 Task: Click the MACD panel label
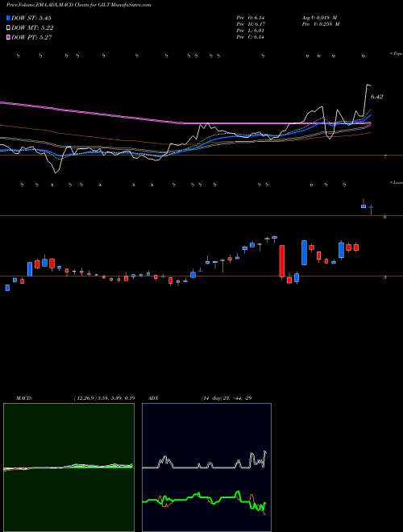[x=23, y=398]
